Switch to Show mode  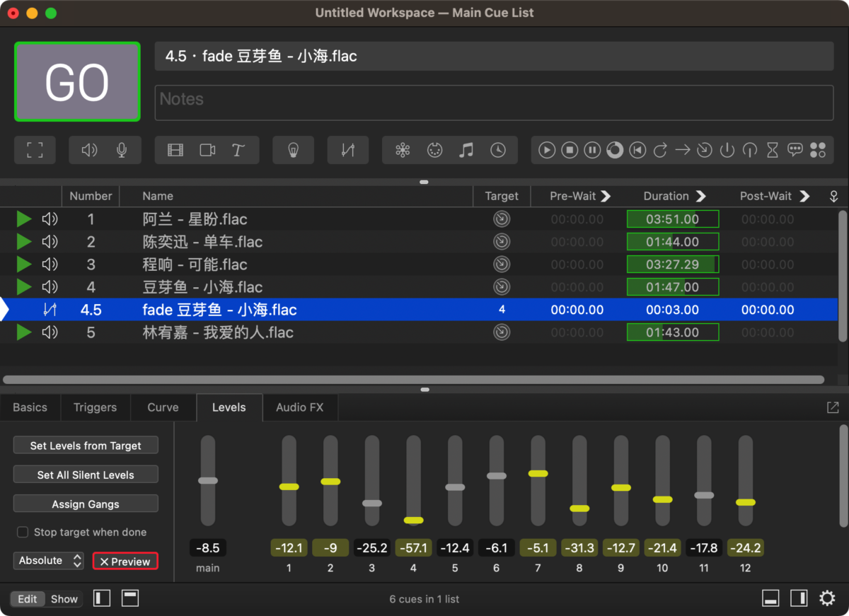64,599
